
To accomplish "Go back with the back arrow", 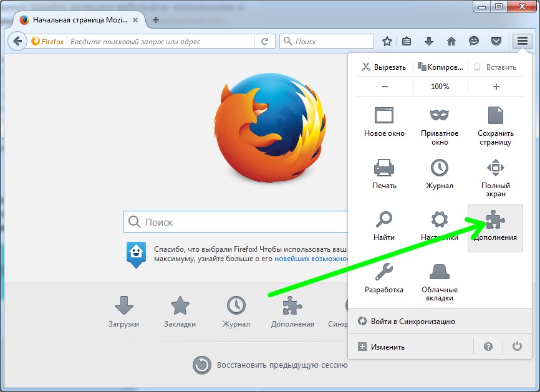I will [17, 41].
